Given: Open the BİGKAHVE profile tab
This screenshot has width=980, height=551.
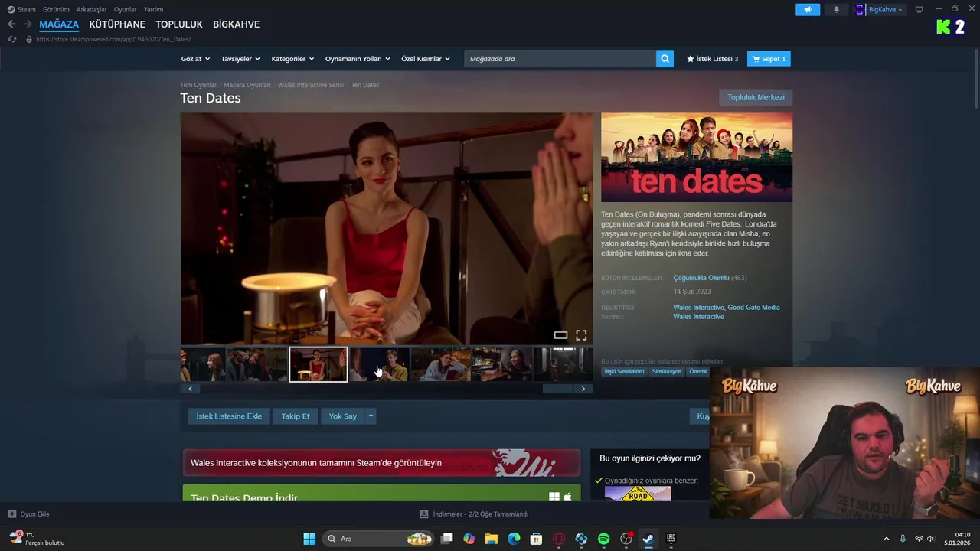Looking at the screenshot, I should [x=236, y=24].
